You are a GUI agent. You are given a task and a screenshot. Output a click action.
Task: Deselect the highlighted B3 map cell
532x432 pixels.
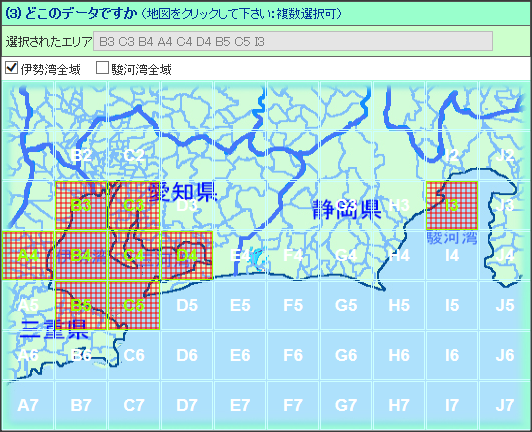[81, 205]
